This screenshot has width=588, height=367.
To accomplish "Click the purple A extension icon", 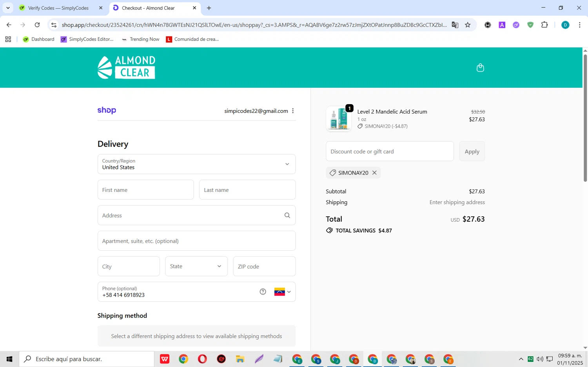I will 502,25.
